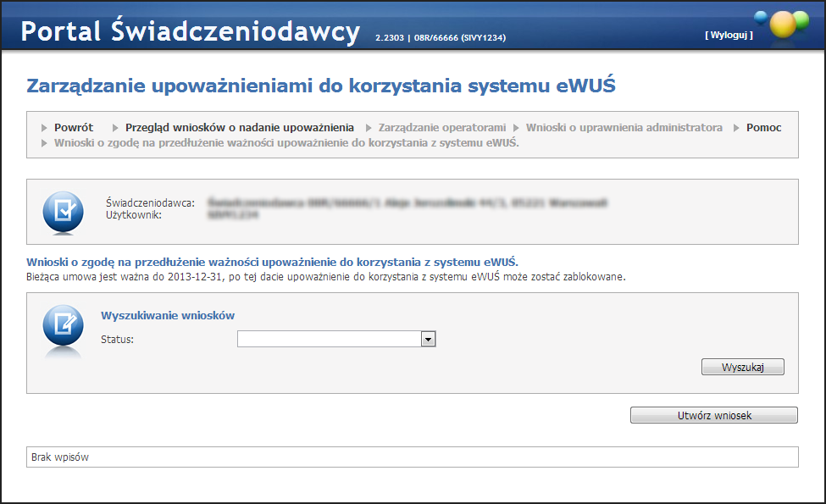Click the blue pencil icon in search panel
826x504 pixels.
click(63, 326)
